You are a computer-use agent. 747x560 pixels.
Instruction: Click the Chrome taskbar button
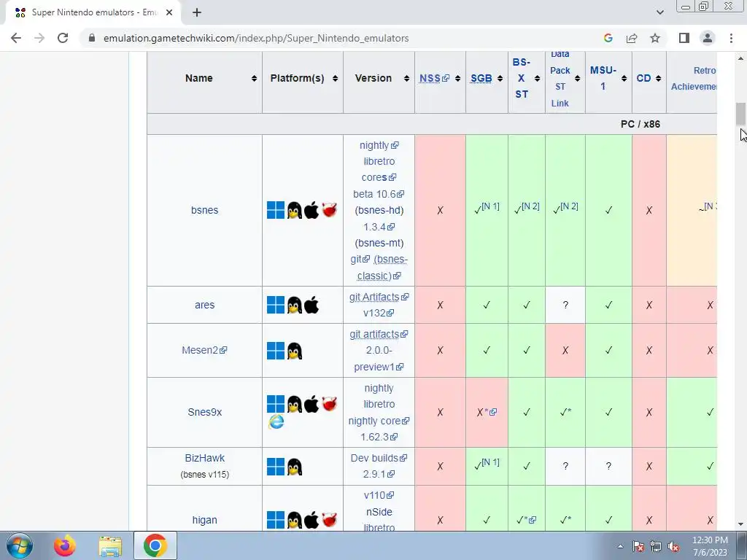click(x=155, y=545)
